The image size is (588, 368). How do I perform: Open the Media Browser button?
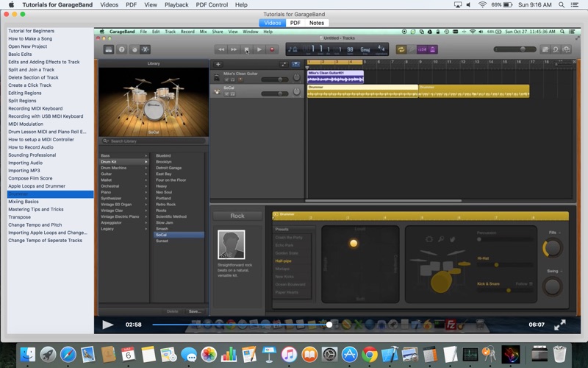(x=566, y=49)
